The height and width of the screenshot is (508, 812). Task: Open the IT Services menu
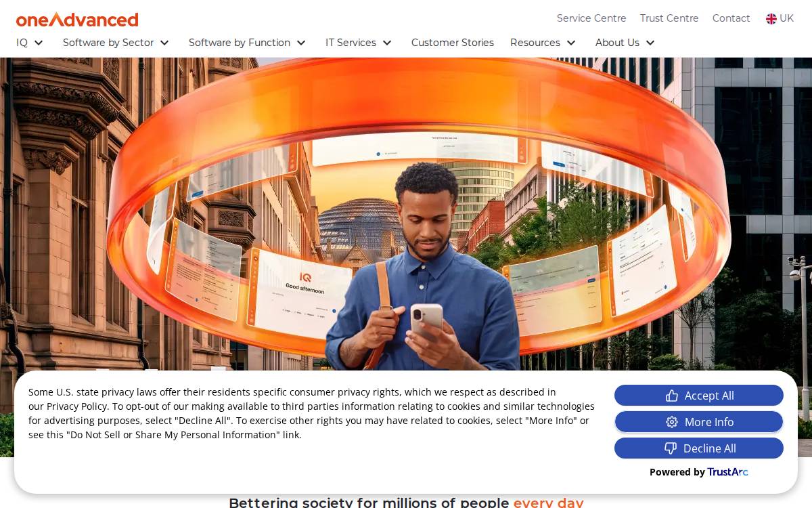[351, 43]
